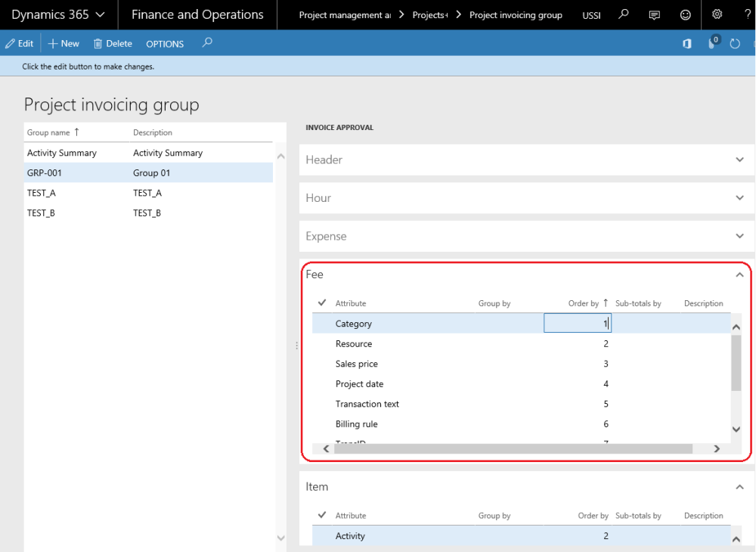Select the New record icon
The image size is (756, 552).
53,43
